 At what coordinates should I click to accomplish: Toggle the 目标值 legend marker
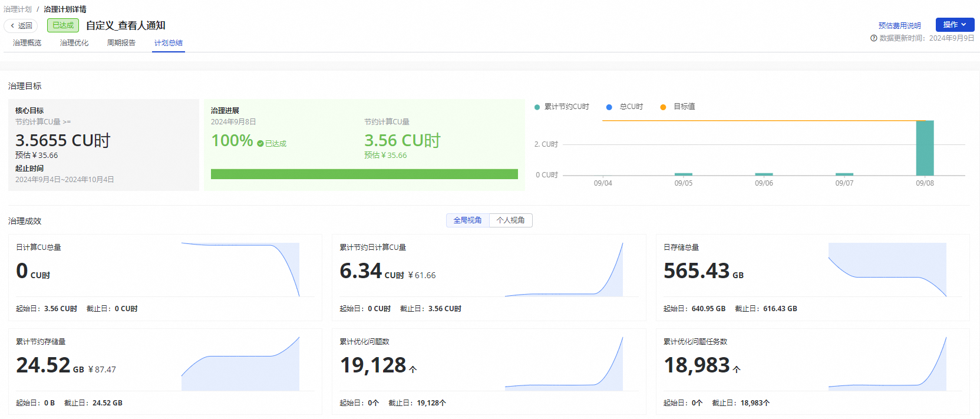pyautogui.click(x=663, y=107)
